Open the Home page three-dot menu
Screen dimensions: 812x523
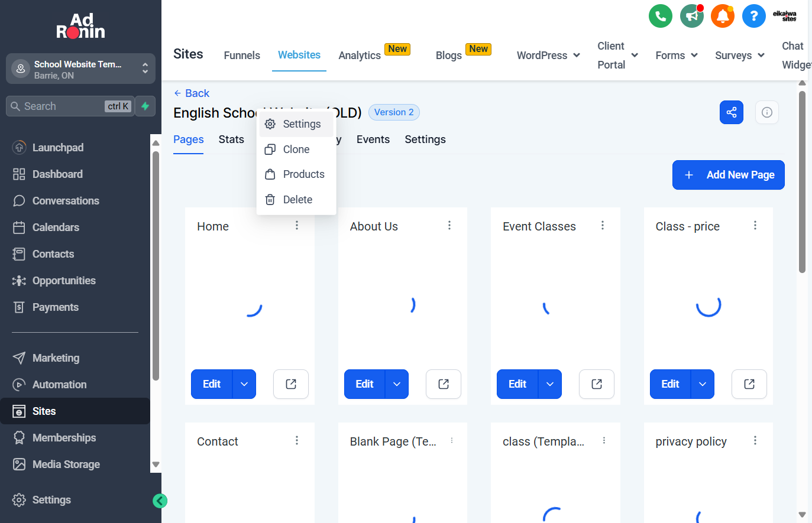tap(297, 225)
